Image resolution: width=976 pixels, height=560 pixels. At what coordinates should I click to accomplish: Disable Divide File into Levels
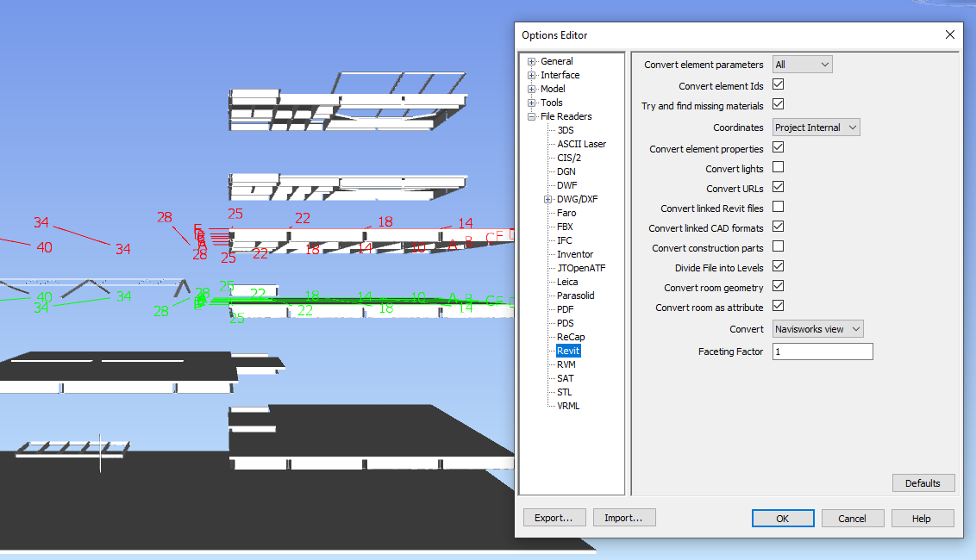click(778, 266)
